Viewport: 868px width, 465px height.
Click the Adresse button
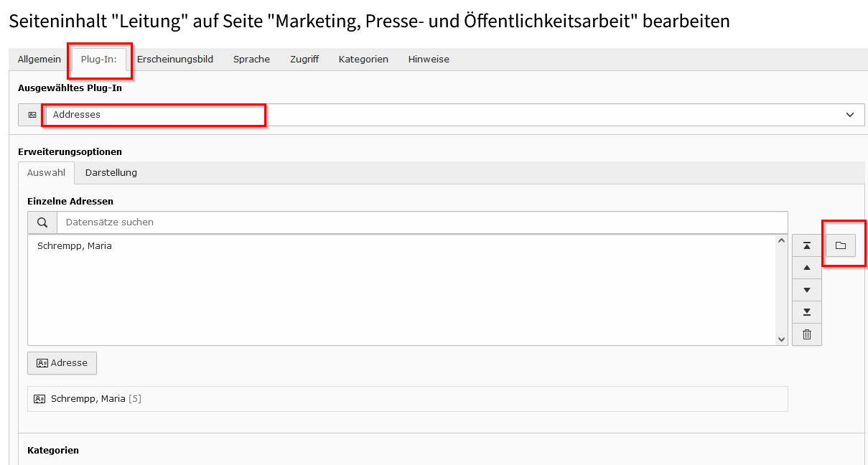tap(62, 363)
